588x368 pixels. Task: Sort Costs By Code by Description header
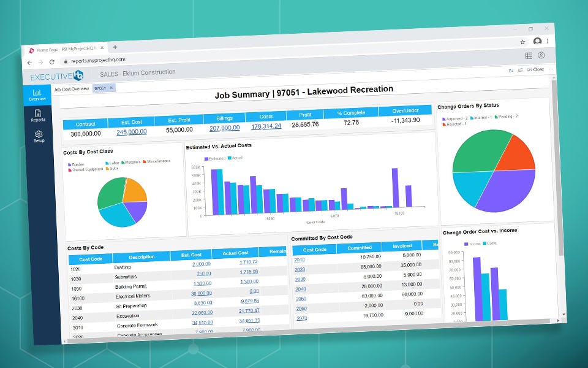click(x=141, y=257)
